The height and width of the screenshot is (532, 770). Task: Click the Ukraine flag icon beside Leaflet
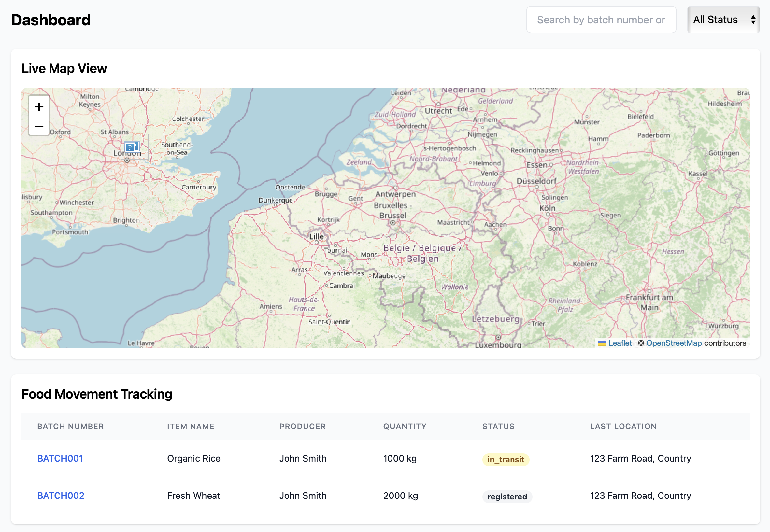(602, 343)
